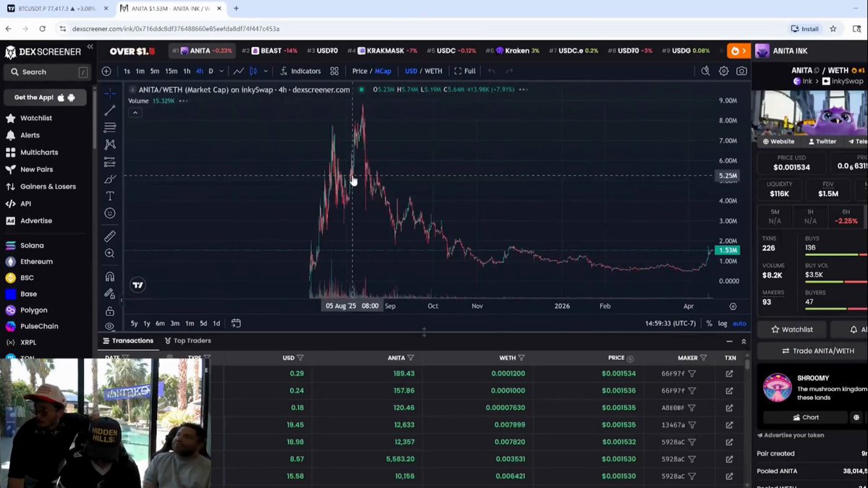
Task: Click the stay-in-drawing-mode pencil lock icon
Action: [x=110, y=294]
